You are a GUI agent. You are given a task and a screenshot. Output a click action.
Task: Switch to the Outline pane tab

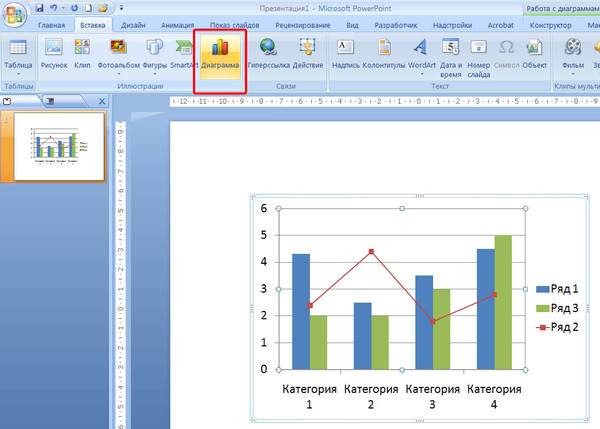[49, 102]
